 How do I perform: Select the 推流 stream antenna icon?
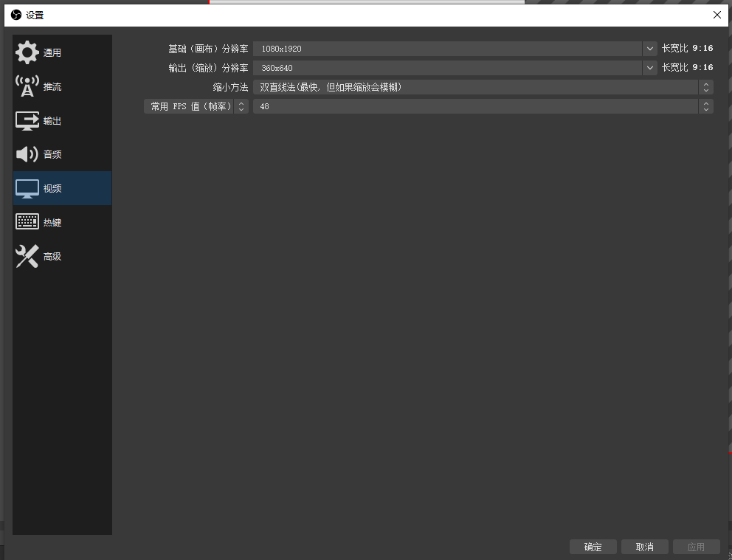(27, 86)
